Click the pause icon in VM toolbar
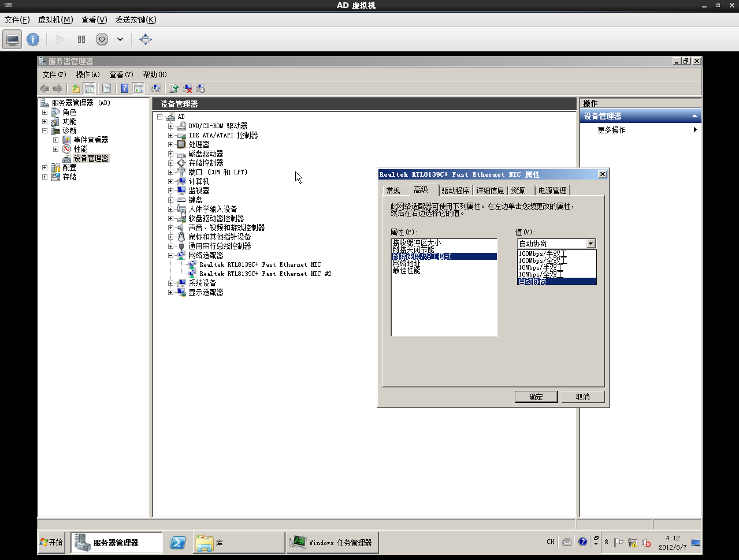This screenshot has width=739, height=560. click(x=81, y=39)
